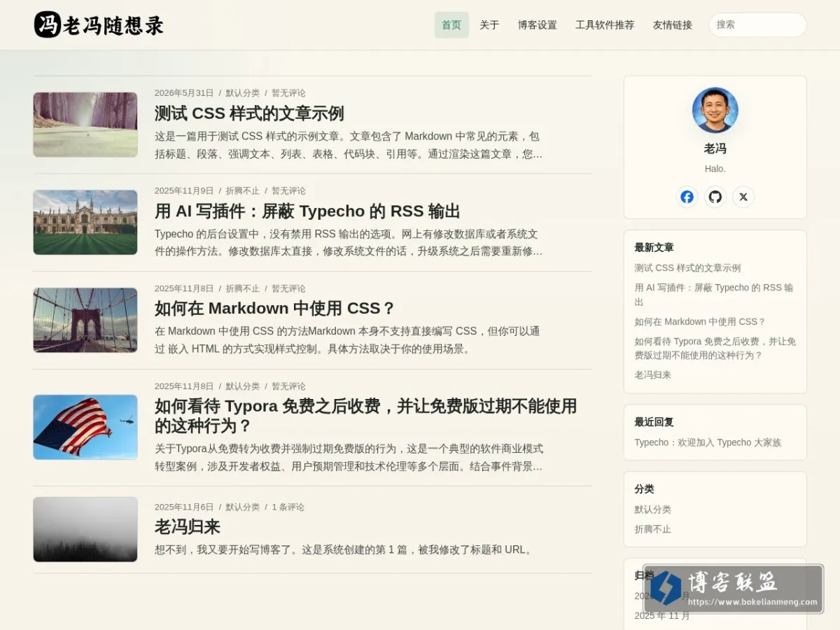This screenshot has height=630, width=840.
Task: Click the Brooklyn bridge thumbnail image
Action: (x=85, y=320)
